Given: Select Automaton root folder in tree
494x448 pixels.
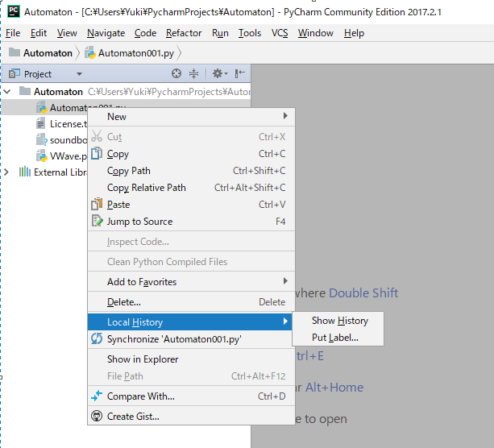Looking at the screenshot, I should coord(58,92).
